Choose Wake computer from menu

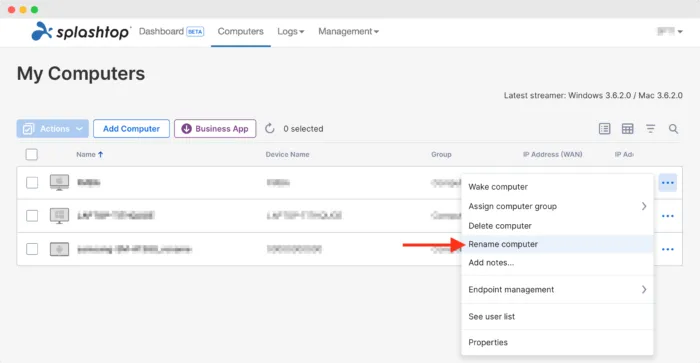coord(557,187)
